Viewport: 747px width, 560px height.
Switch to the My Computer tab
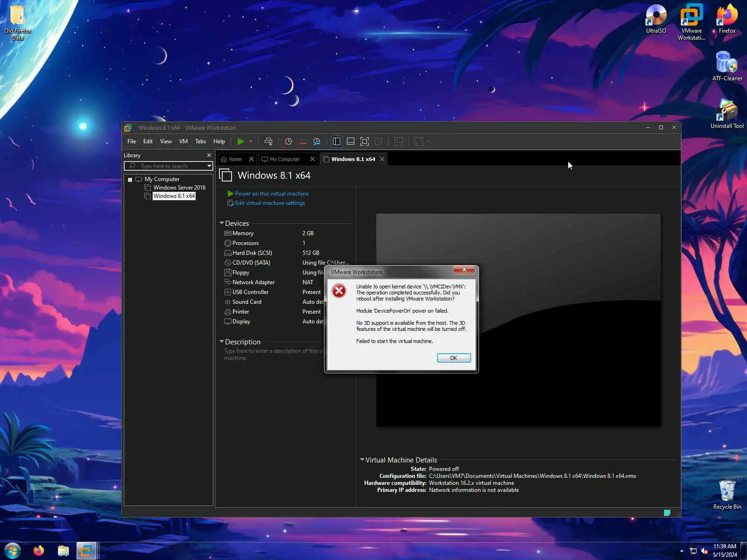(284, 159)
